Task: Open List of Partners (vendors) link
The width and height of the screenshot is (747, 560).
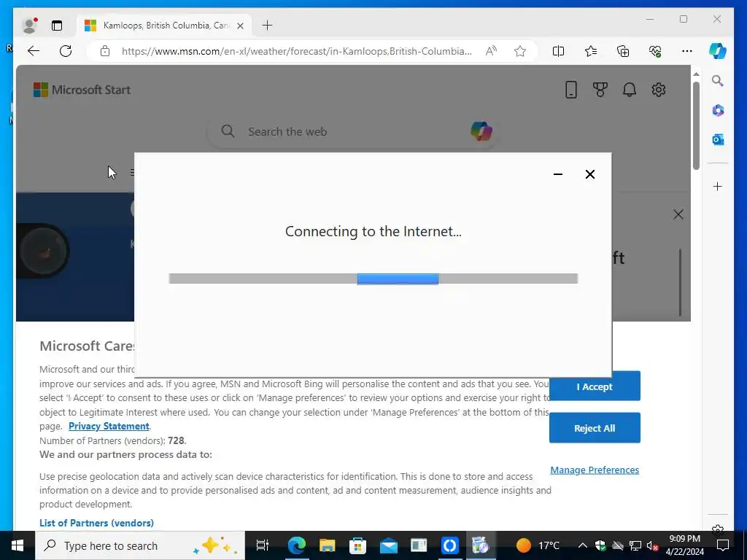Action: click(97, 523)
